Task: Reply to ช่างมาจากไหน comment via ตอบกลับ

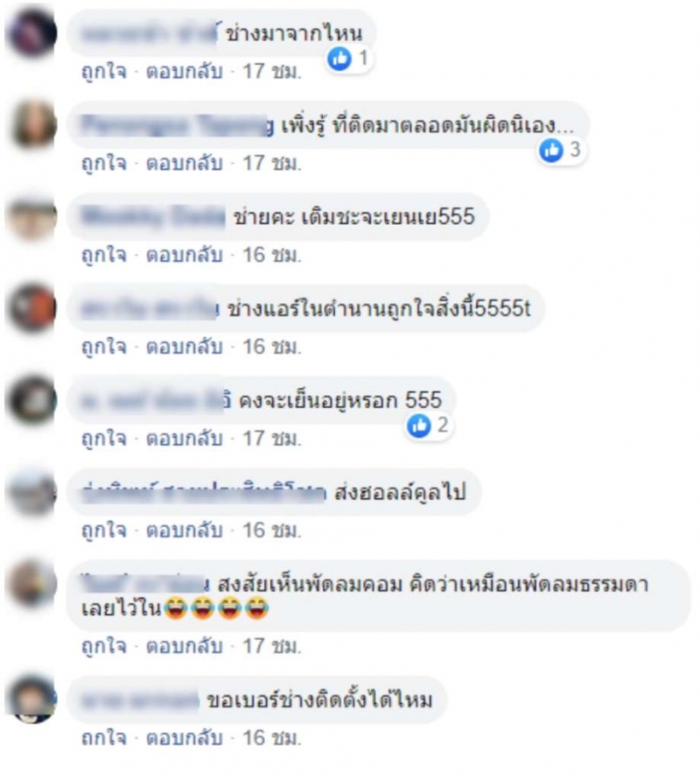Action: click(185, 72)
